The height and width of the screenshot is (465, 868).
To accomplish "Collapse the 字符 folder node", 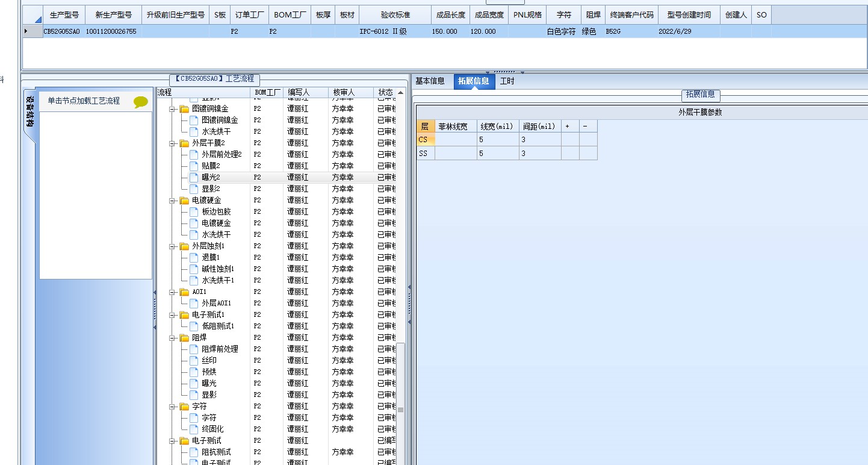I will [172, 407].
